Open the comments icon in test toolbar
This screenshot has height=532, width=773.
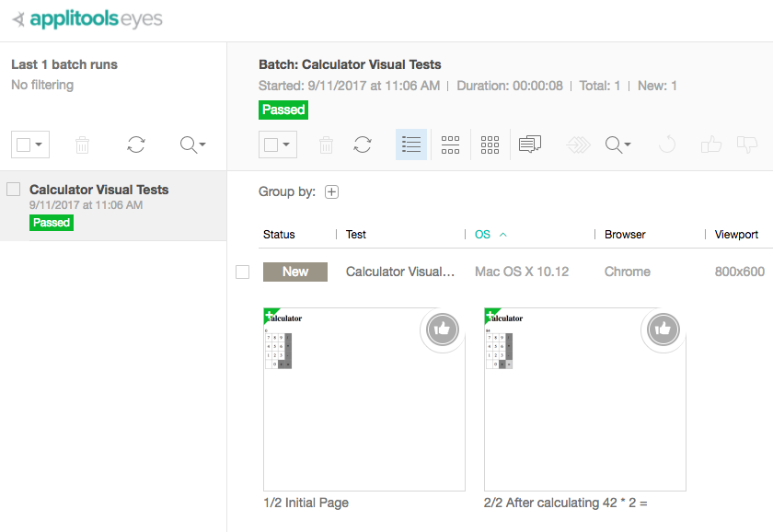pos(530,145)
